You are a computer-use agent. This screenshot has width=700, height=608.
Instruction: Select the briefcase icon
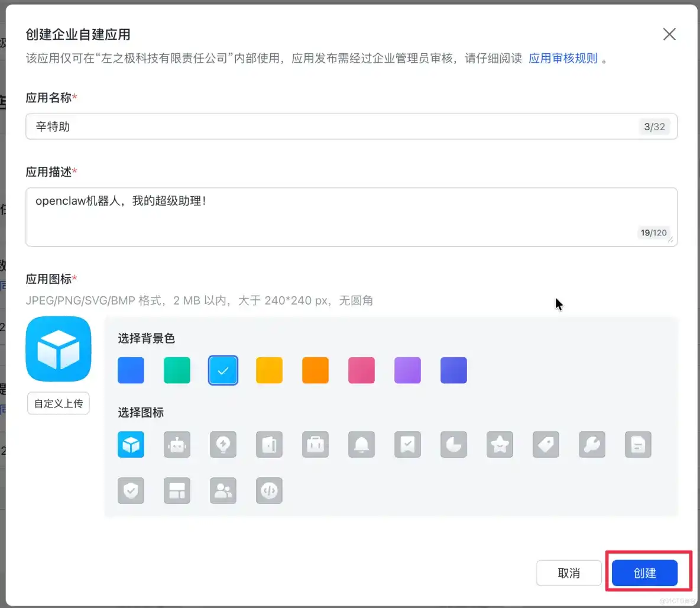tap(315, 445)
